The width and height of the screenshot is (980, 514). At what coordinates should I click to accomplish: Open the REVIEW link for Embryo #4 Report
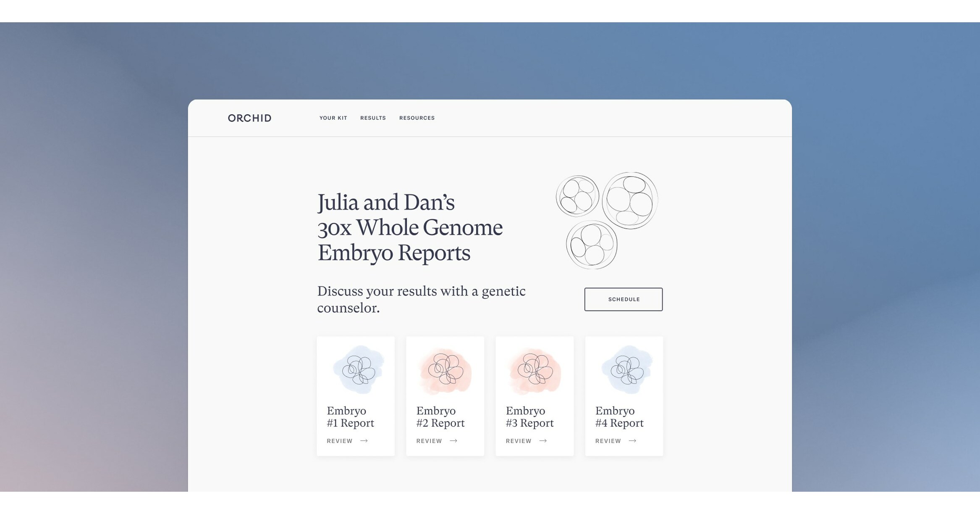click(608, 441)
